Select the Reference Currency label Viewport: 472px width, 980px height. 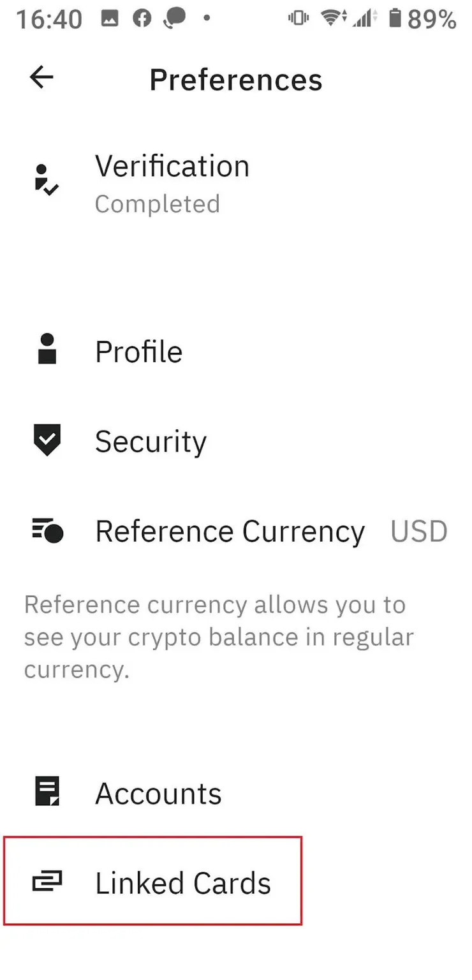[230, 531]
